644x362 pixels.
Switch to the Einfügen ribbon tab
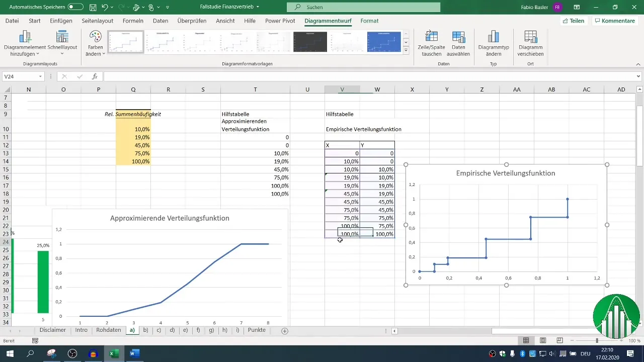[x=61, y=21]
